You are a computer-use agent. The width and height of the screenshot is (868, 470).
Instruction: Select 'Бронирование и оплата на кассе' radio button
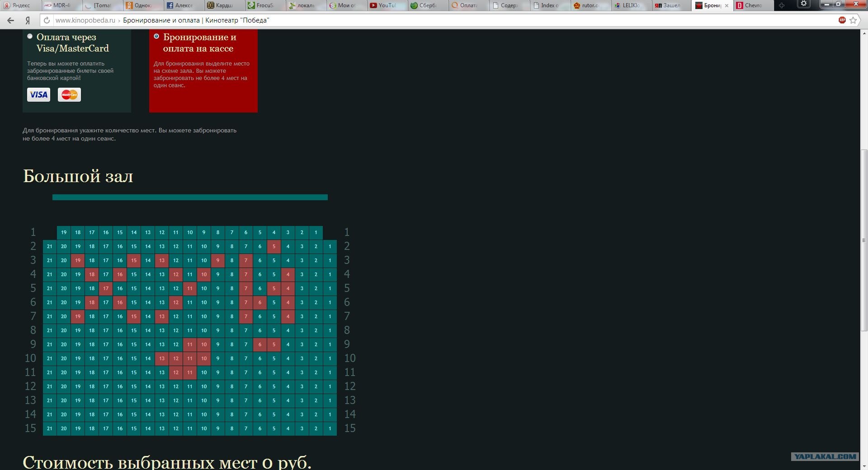tap(156, 36)
